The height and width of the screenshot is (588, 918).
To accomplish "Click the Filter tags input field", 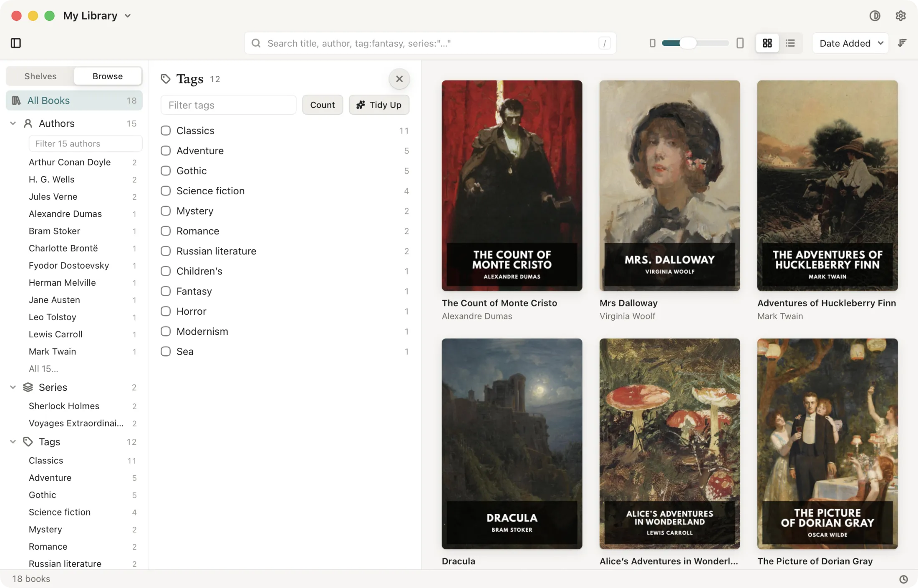I will tap(228, 105).
